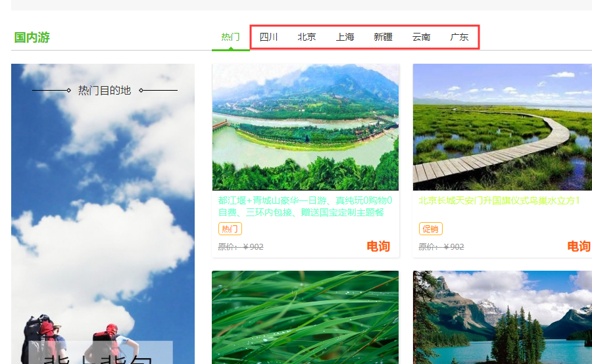The image size is (592, 364).
Task: Go to the 云南 tab
Action: (421, 37)
